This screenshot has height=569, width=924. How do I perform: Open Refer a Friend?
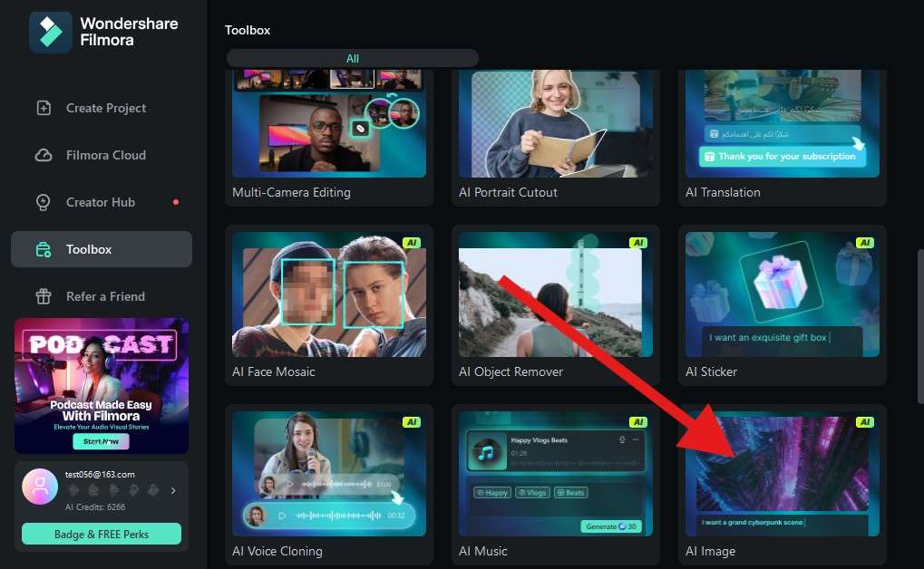click(x=102, y=296)
